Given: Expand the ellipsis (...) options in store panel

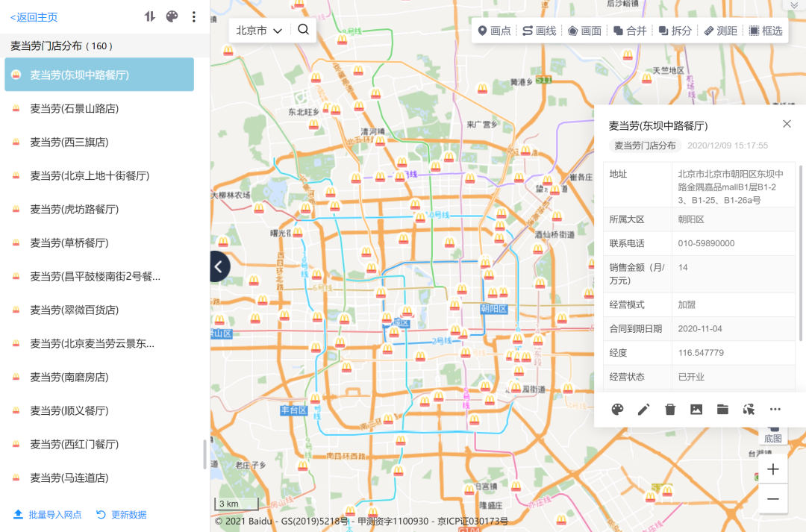Looking at the screenshot, I should (775, 409).
